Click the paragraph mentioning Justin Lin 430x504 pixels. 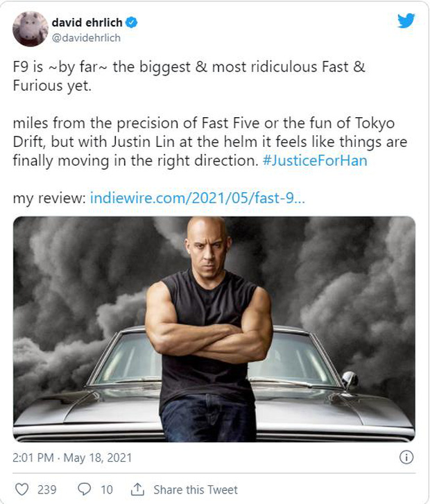pos(208,142)
